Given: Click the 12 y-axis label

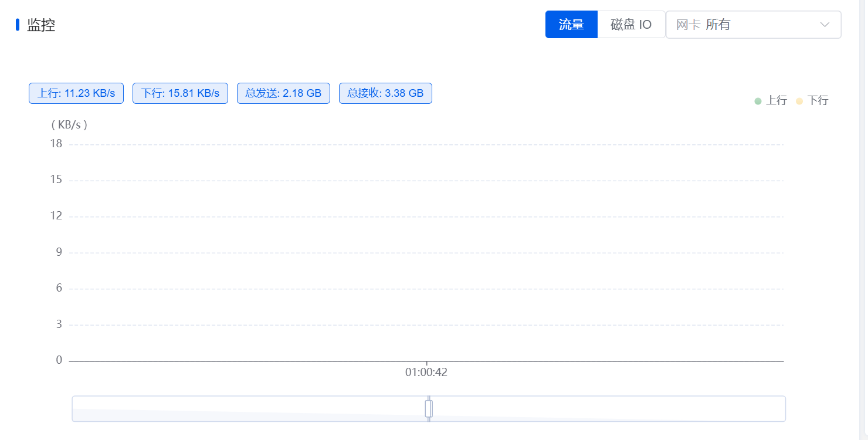Looking at the screenshot, I should (x=56, y=215).
